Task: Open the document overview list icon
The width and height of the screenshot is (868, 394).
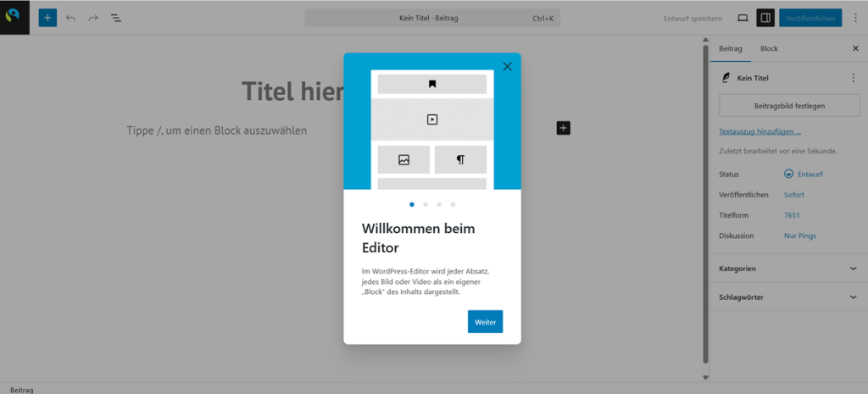Action: [x=115, y=18]
